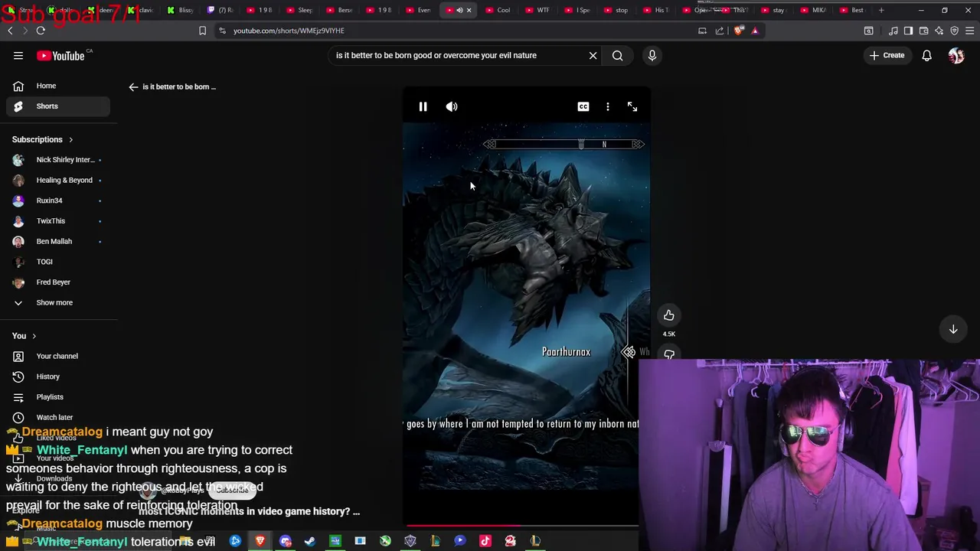The image size is (980, 551).
Task: Clear the search box text with X
Action: (x=593, y=55)
